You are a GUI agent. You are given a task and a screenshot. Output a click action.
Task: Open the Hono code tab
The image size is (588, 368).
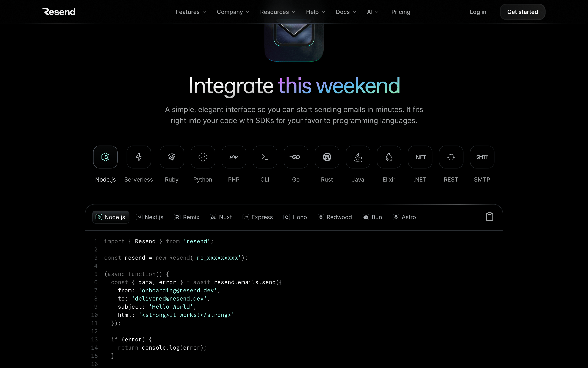click(295, 217)
